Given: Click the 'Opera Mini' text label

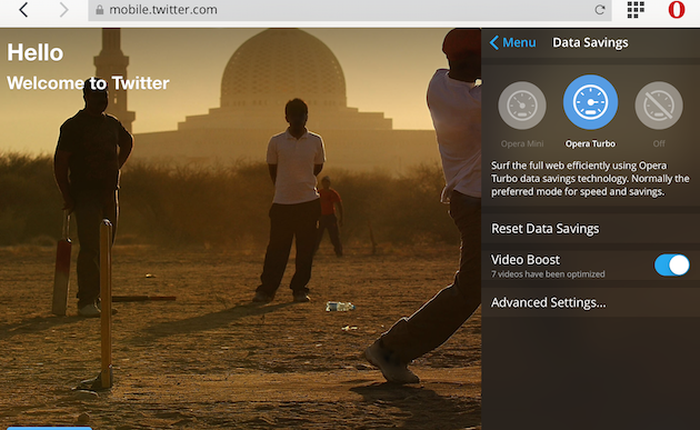Looking at the screenshot, I should 522,144.
